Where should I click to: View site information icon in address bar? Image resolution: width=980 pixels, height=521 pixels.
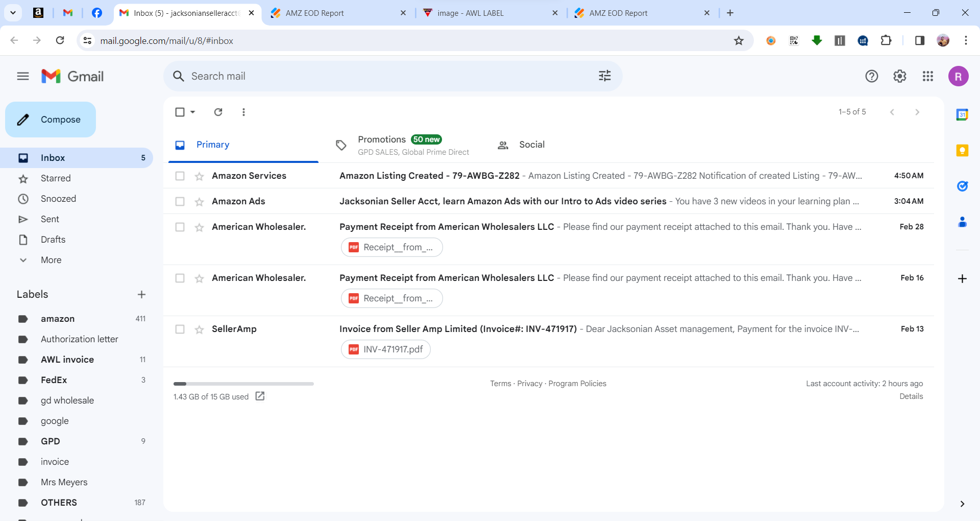(87, 40)
